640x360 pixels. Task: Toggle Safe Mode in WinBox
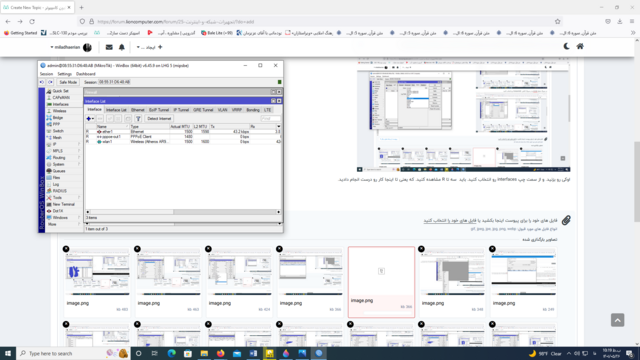point(68,82)
